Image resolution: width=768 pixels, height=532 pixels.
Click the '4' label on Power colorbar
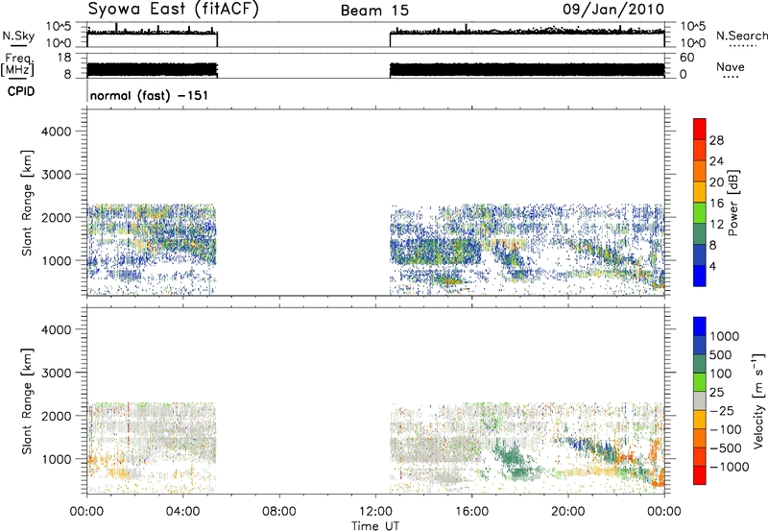point(712,266)
